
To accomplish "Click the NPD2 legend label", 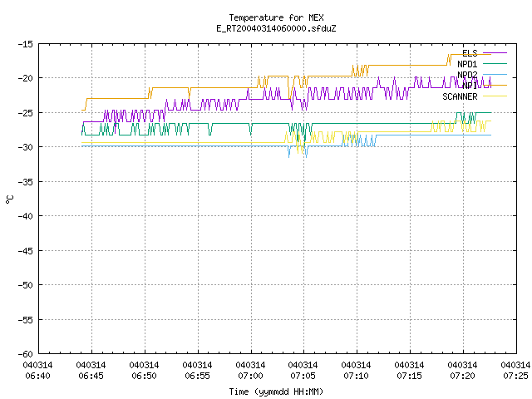I will click(x=467, y=75).
